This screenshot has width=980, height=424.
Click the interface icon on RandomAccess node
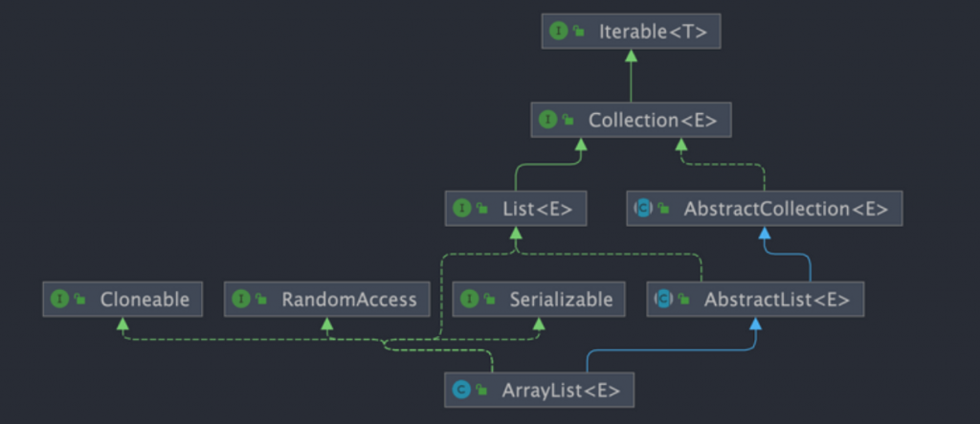pos(240,299)
